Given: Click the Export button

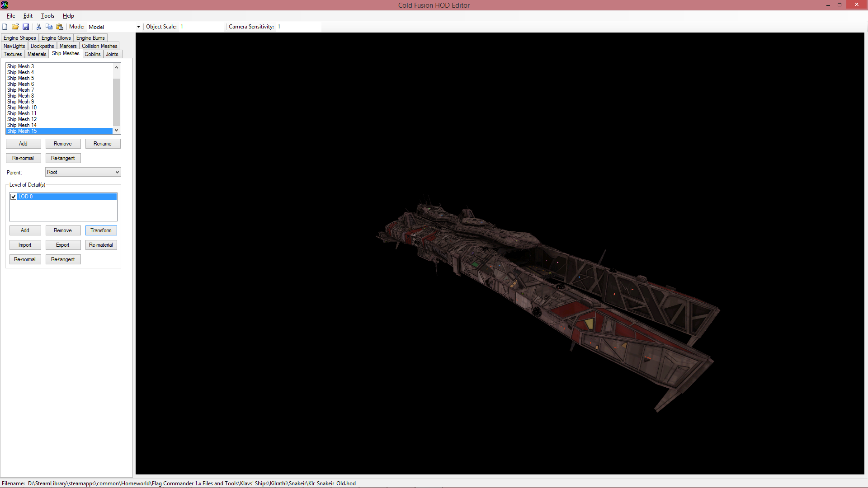Looking at the screenshot, I should coord(63,245).
